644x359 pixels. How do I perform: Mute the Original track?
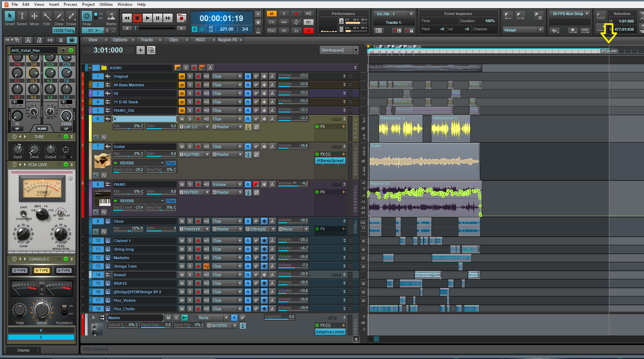click(182, 76)
